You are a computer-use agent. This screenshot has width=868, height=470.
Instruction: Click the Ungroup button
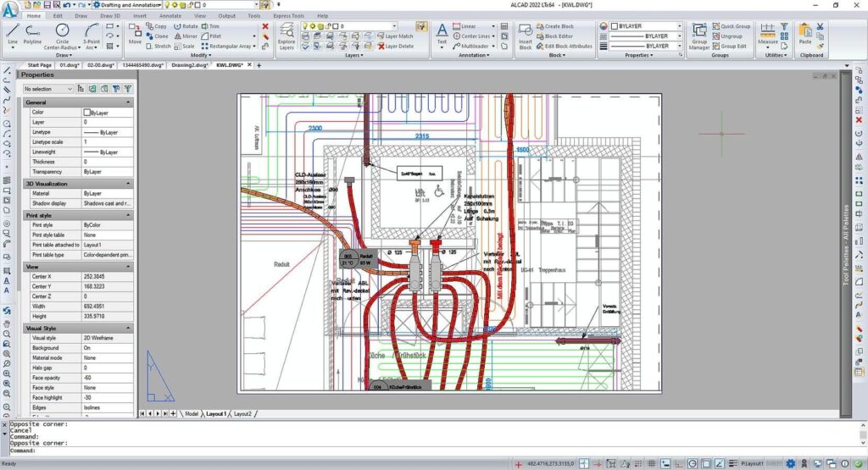point(726,36)
